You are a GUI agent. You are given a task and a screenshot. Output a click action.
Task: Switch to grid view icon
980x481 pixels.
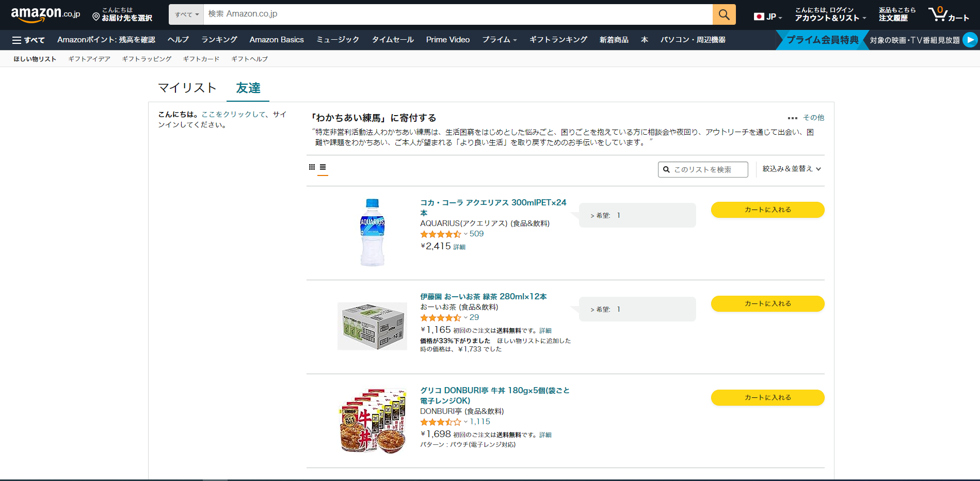(312, 167)
